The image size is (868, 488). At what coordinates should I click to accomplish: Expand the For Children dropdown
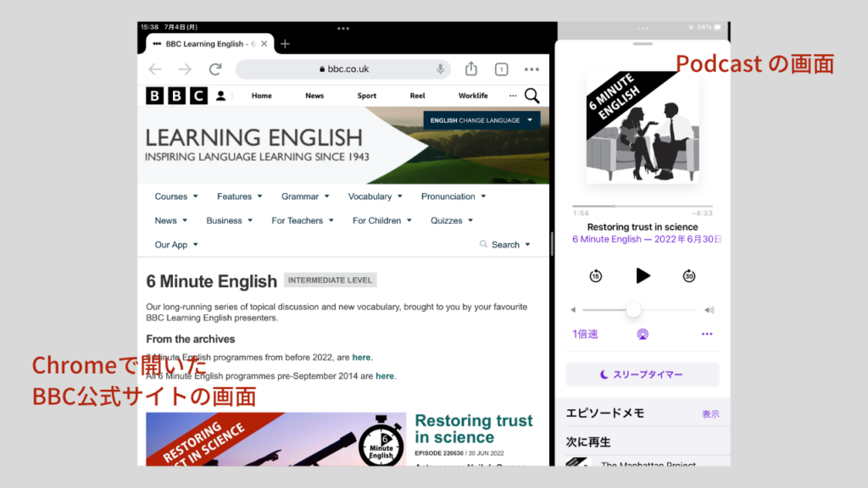tap(382, 220)
